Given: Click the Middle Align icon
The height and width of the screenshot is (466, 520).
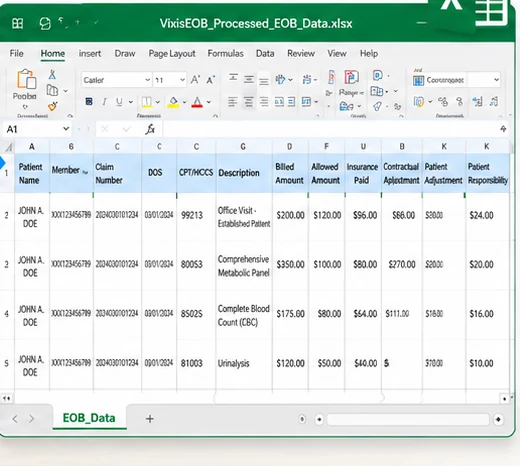Looking at the screenshot, I should pos(249,79).
